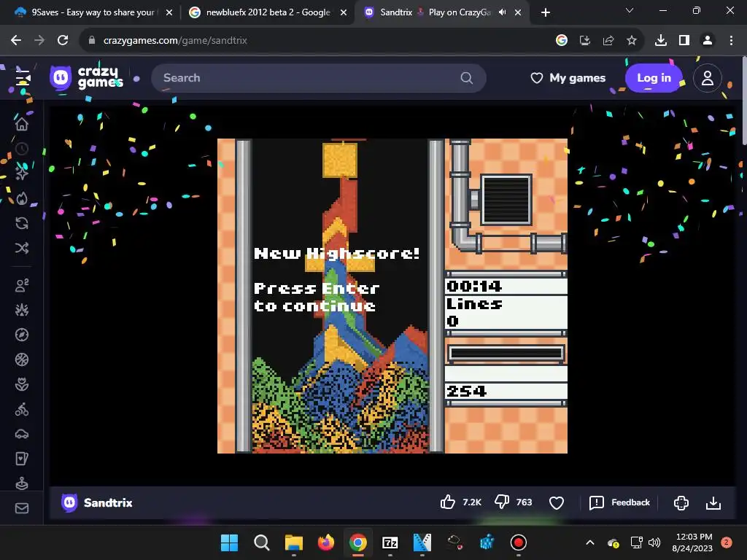This screenshot has width=747, height=560.
Task: Open Updated games refresh icon
Action: coord(22,223)
